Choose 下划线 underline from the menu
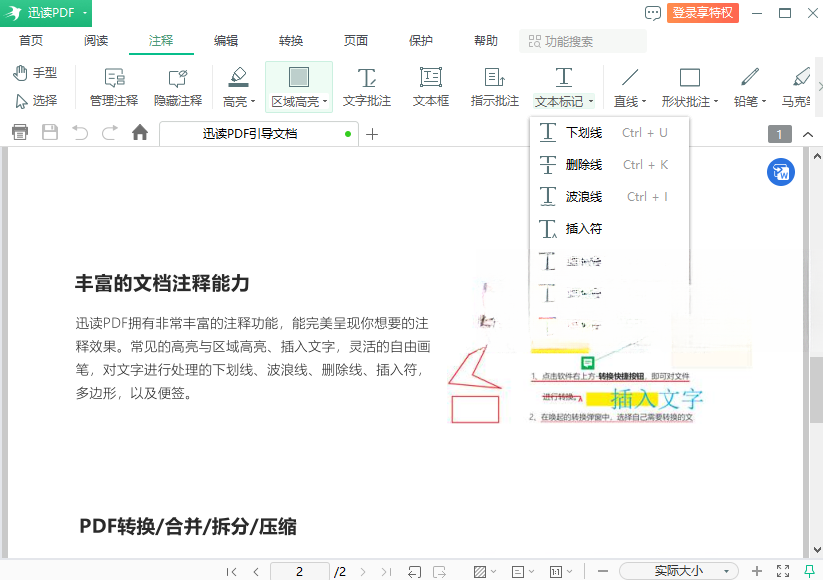 (609, 133)
